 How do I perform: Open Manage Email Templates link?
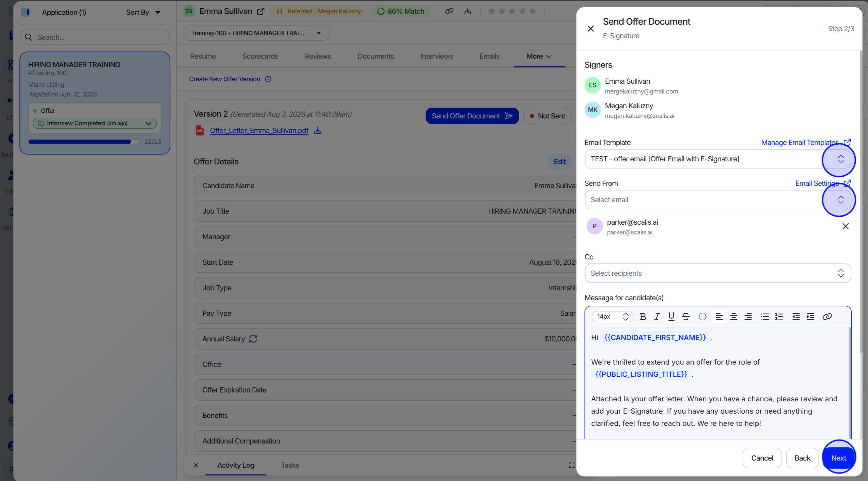pos(806,142)
